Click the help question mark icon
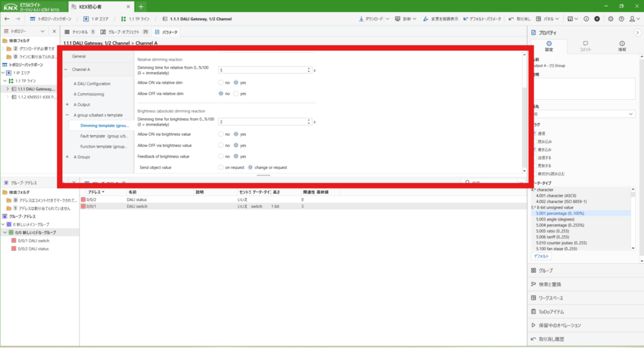The image size is (644, 348). click(621, 19)
